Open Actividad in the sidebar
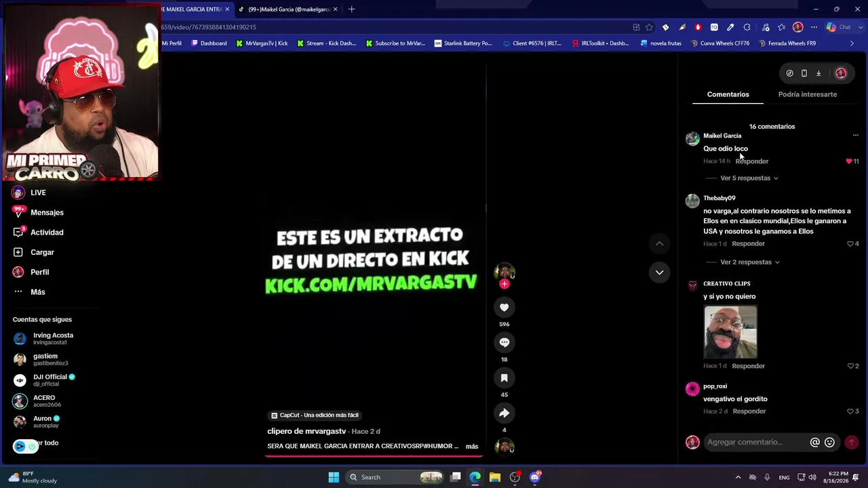This screenshot has height=488, width=868. point(47,232)
